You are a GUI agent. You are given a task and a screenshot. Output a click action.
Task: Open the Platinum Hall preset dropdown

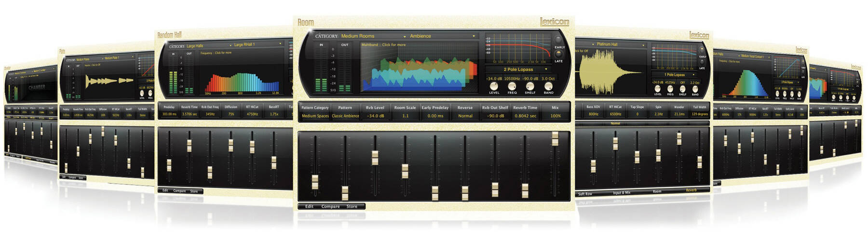pos(621,44)
